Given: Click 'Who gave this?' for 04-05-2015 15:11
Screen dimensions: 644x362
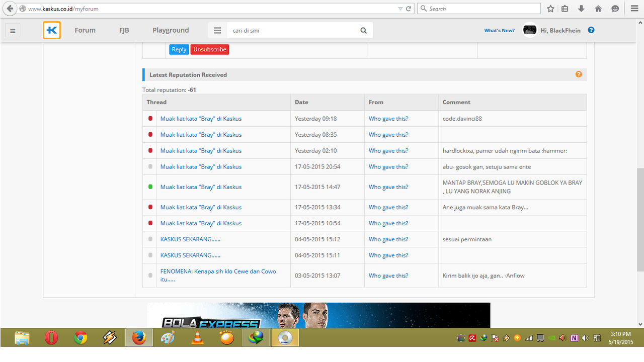Looking at the screenshot, I should coord(388,255).
